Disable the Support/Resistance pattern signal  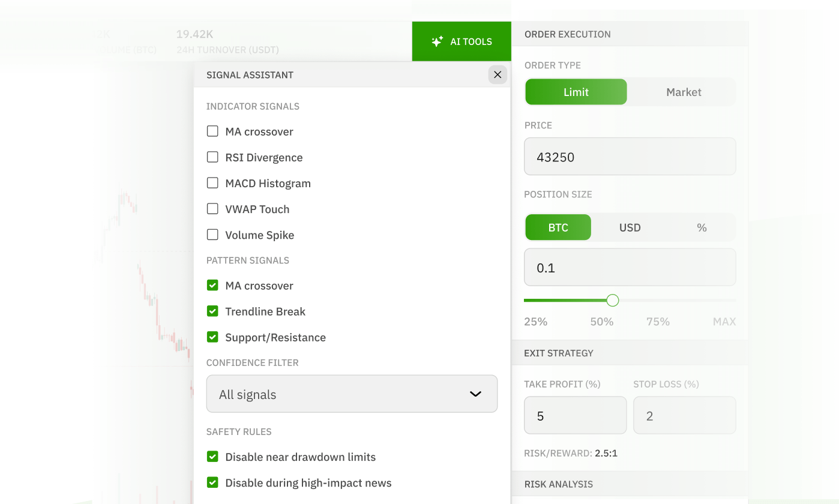click(x=212, y=337)
